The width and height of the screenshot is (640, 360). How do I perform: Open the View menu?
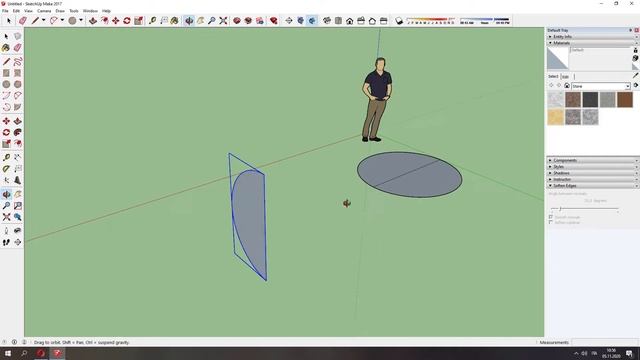pyautogui.click(x=28, y=11)
